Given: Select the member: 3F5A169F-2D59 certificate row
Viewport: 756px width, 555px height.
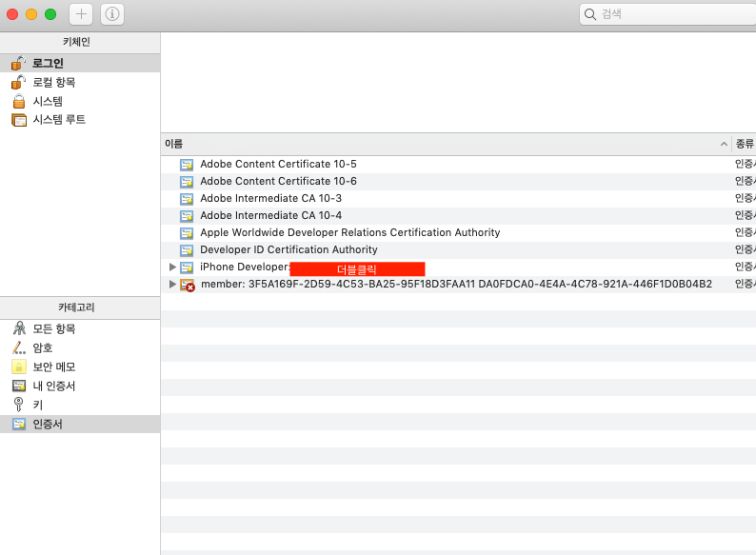Looking at the screenshot, I should pyautogui.click(x=458, y=284).
